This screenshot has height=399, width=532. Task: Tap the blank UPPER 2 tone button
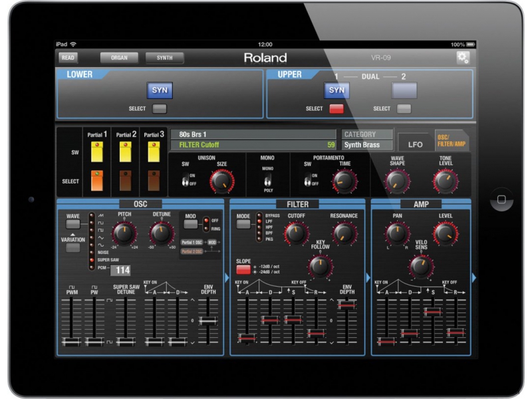[x=404, y=90]
